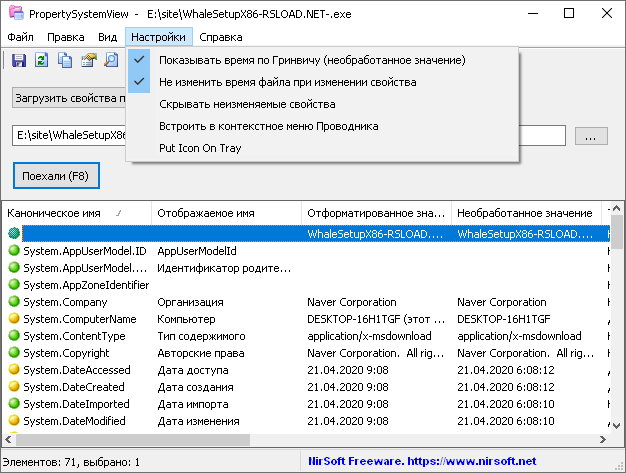This screenshot has height=473, width=626.
Task: Click the Refresh toolbar icon
Action: coord(42,60)
